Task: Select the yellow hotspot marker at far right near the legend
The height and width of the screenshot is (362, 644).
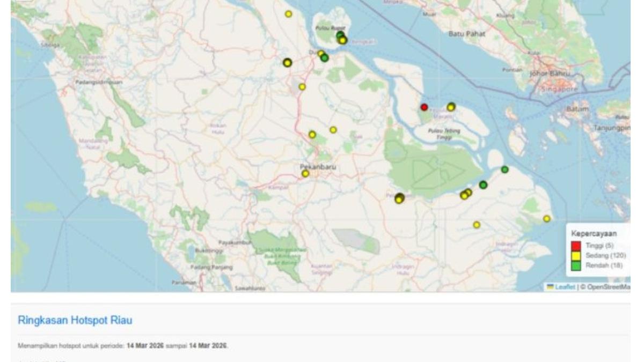Action: [547, 219]
